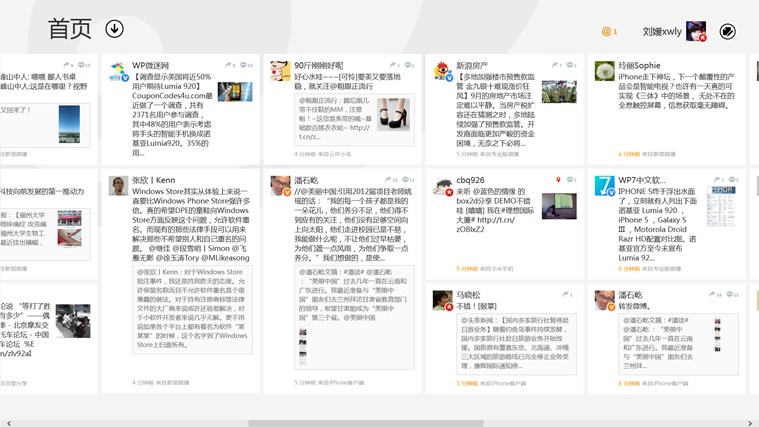Click the comment icon on cbq926 post

[x=571, y=180]
